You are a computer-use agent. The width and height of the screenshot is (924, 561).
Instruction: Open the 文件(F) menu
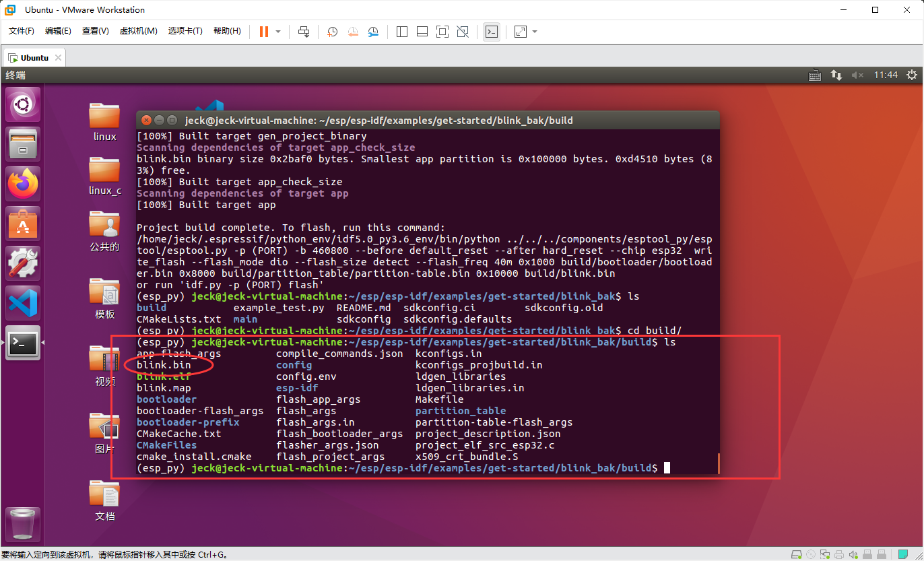point(21,31)
